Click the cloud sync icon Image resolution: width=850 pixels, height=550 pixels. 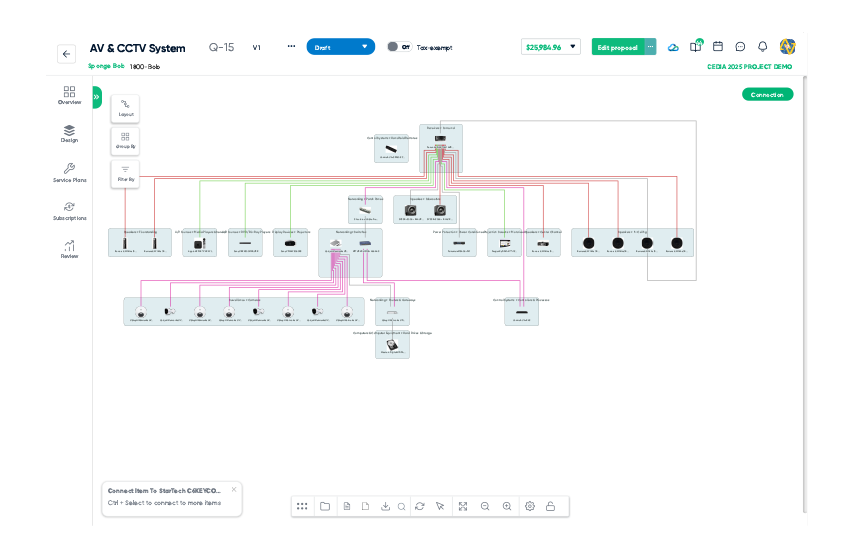pyautogui.click(x=673, y=47)
